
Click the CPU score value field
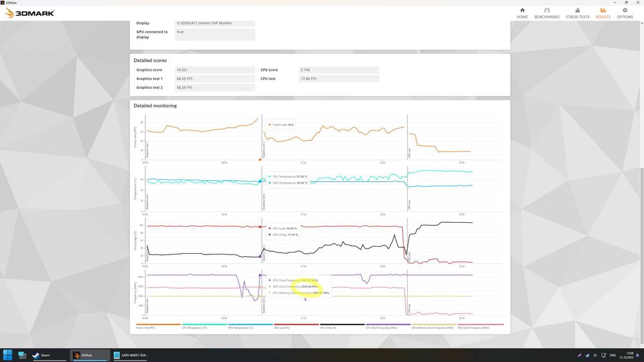tap(339, 70)
